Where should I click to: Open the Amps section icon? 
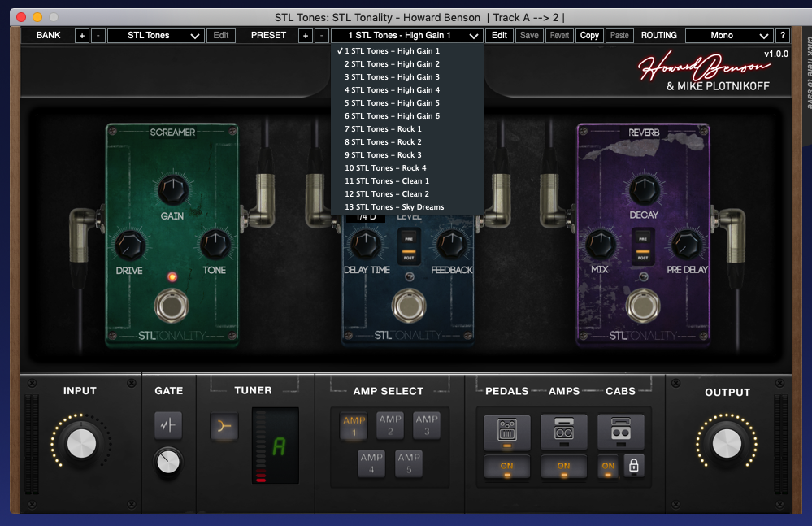pos(564,432)
